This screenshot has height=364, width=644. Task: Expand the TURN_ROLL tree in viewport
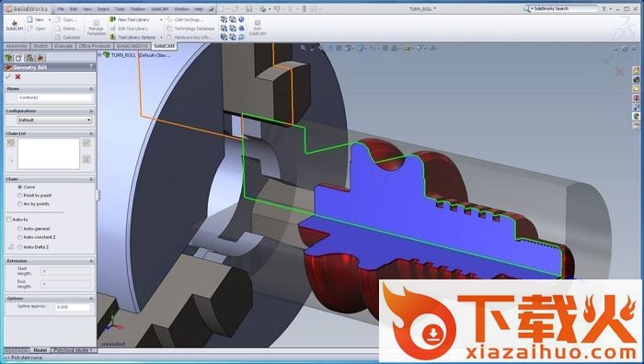[x=99, y=54]
